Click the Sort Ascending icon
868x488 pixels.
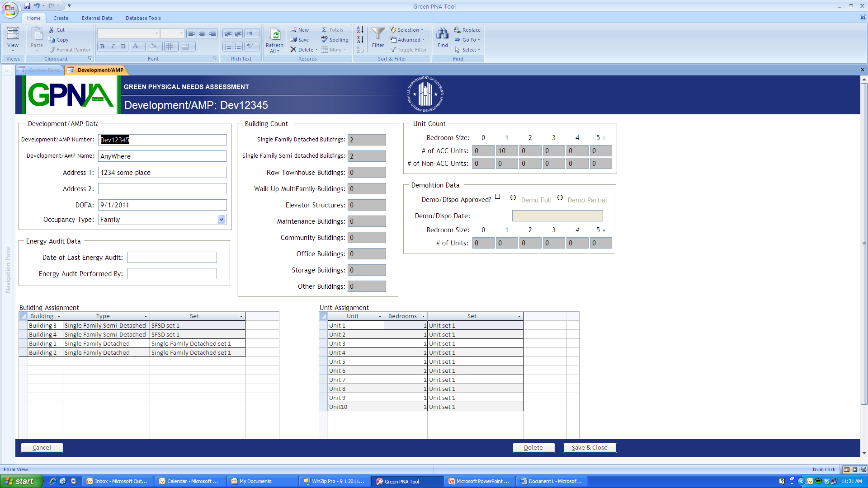coord(360,30)
